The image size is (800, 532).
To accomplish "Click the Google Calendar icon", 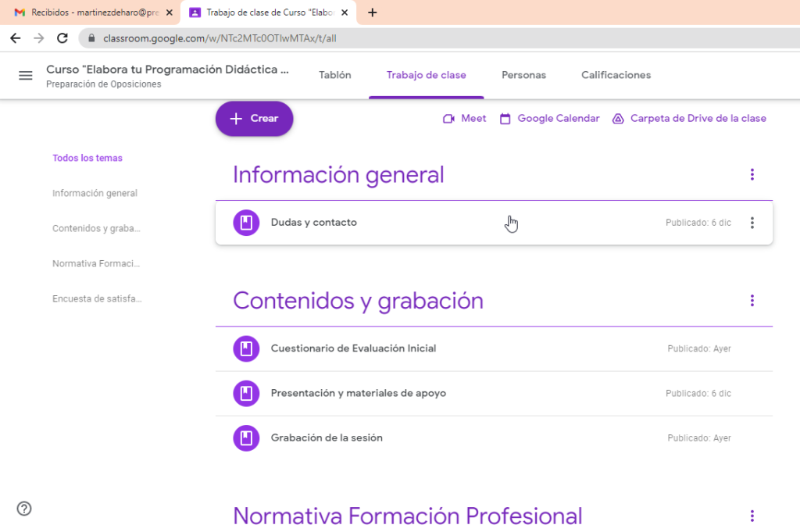I will [505, 119].
